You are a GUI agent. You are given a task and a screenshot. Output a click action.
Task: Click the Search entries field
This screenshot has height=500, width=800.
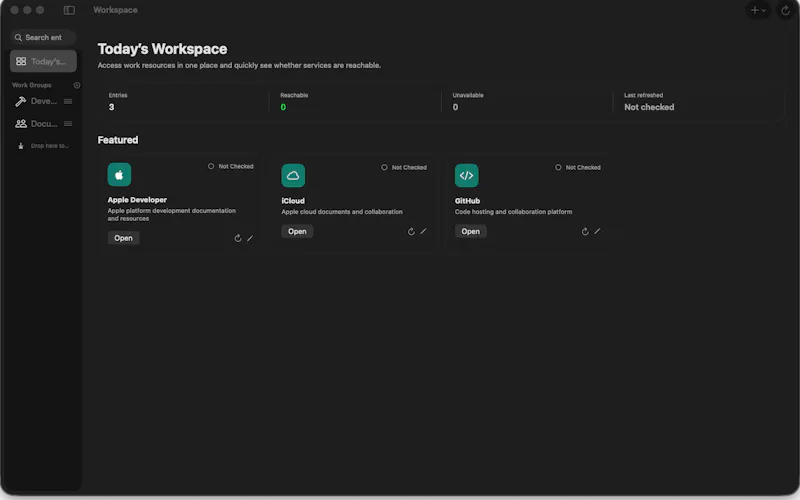point(43,37)
